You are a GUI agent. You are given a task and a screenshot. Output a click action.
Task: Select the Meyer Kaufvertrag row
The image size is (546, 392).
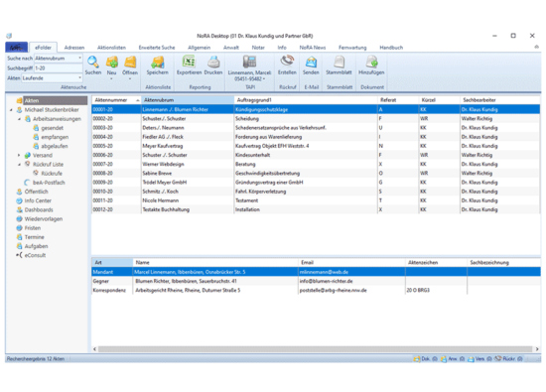[316, 146]
